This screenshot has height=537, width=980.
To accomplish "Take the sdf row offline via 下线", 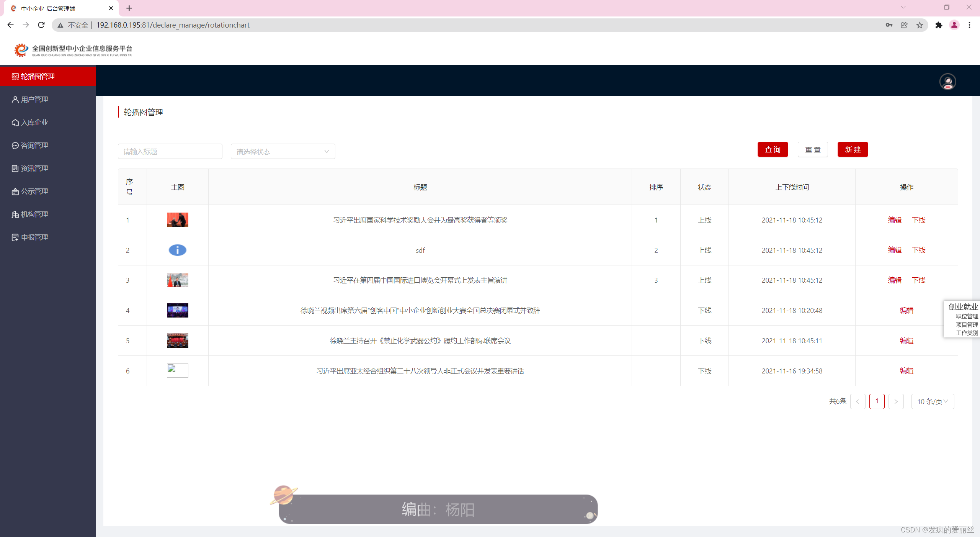I will [x=918, y=250].
